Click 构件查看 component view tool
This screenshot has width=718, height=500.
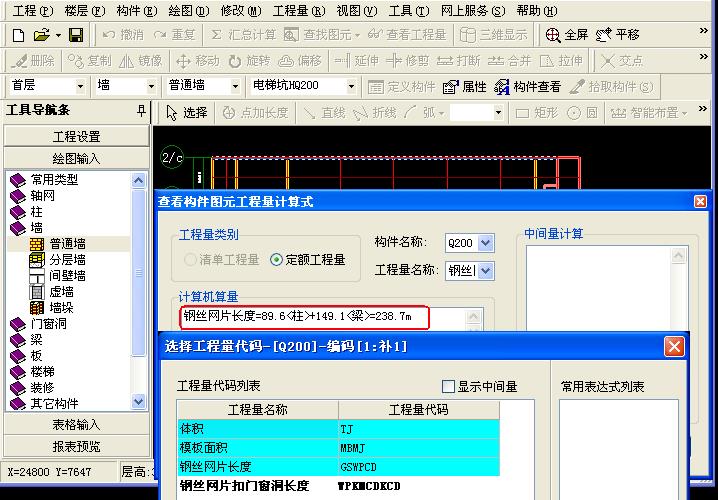[x=528, y=87]
